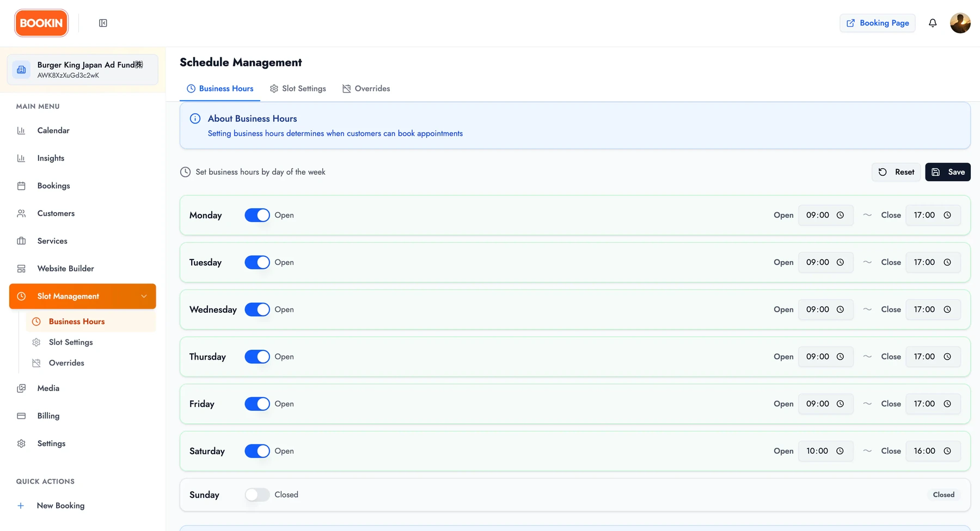Click Thursday opening time field 09:00
Viewport: 980px width, 531px height.
point(825,356)
